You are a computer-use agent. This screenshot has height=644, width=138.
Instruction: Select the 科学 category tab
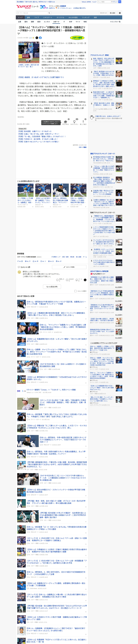coord(71,22)
